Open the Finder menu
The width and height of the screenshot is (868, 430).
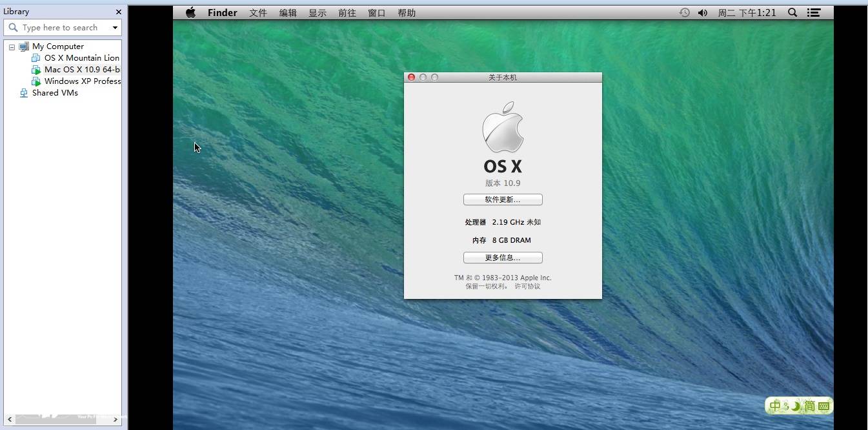(x=222, y=13)
